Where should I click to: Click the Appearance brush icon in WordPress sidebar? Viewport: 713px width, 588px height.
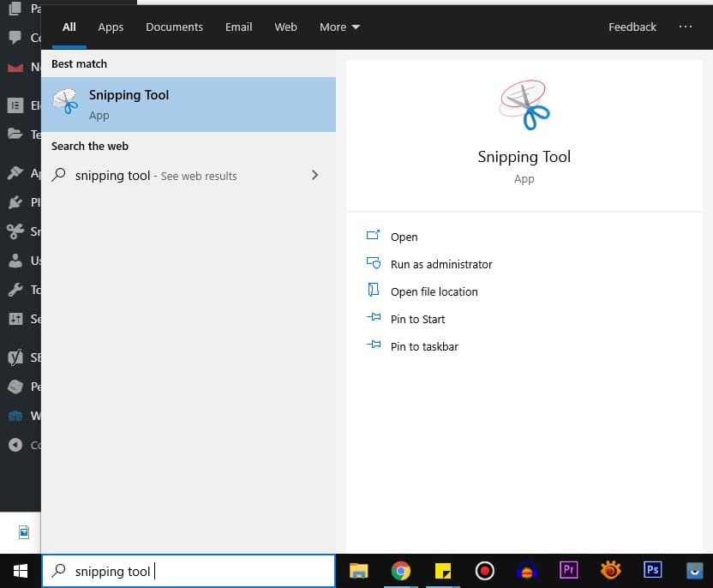15,173
